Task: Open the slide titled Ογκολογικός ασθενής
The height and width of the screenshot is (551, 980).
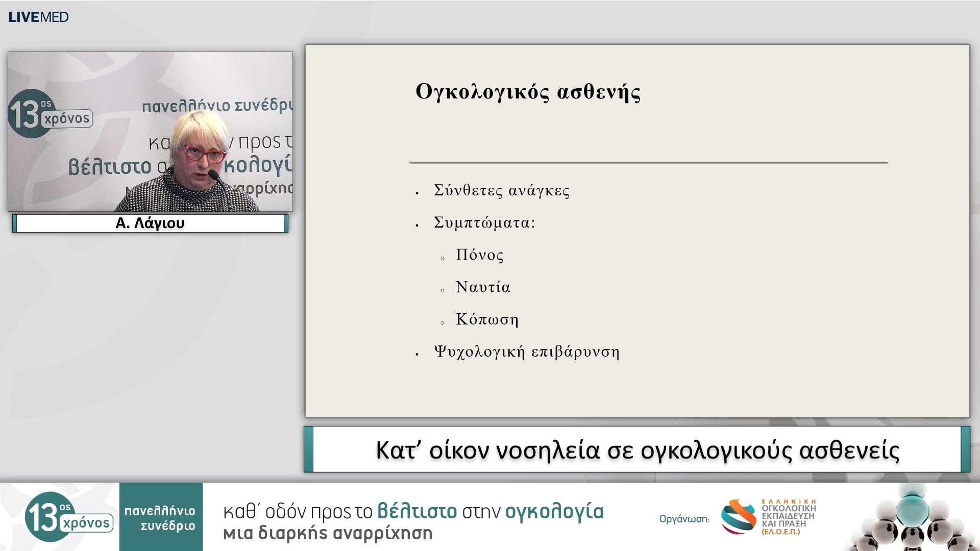Action: (529, 92)
